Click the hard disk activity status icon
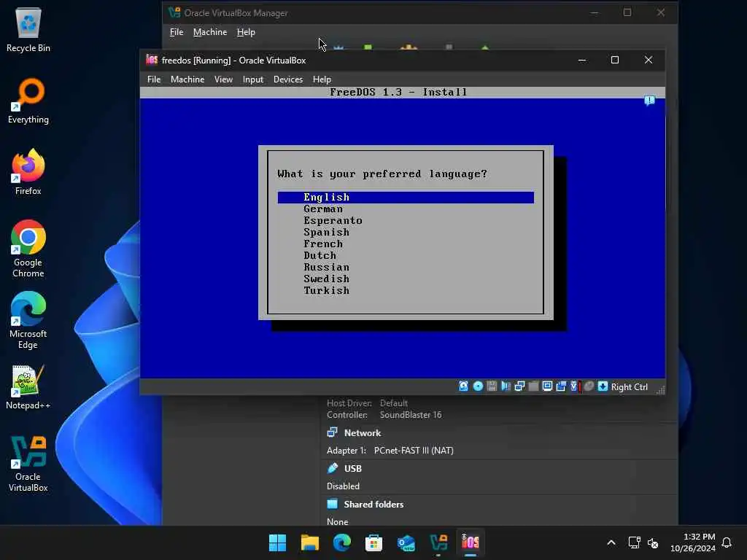This screenshot has width=747, height=560. point(463,386)
